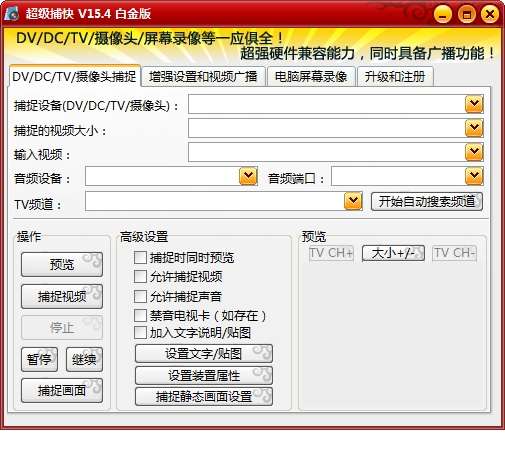The image size is (505, 458).
Task: Click the 大小+/- preview size button
Action: [x=393, y=253]
